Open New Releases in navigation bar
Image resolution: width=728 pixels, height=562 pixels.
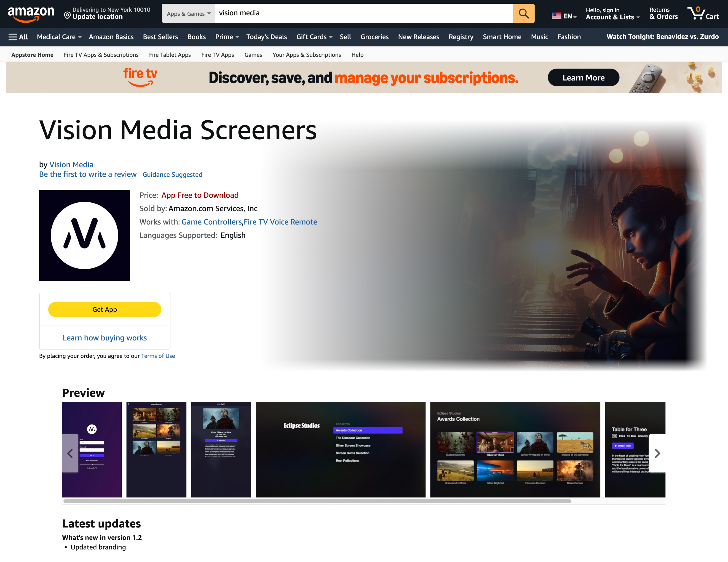click(x=418, y=37)
